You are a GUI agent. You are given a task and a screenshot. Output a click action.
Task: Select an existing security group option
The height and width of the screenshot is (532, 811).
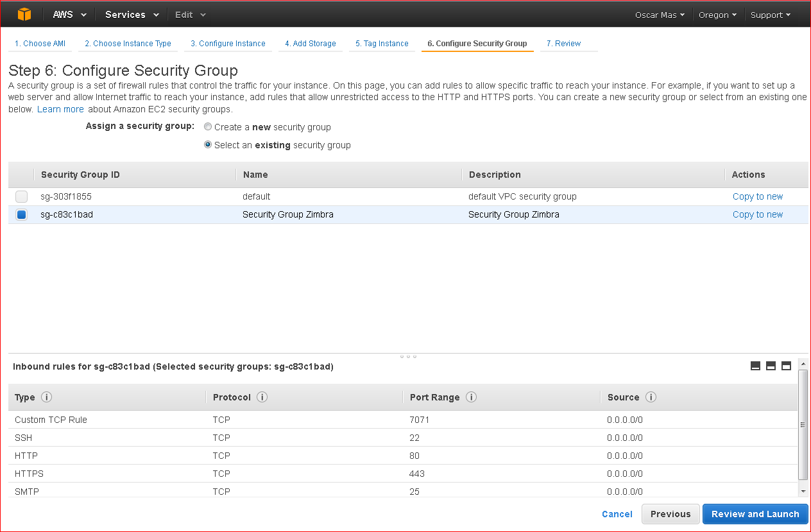(x=208, y=145)
